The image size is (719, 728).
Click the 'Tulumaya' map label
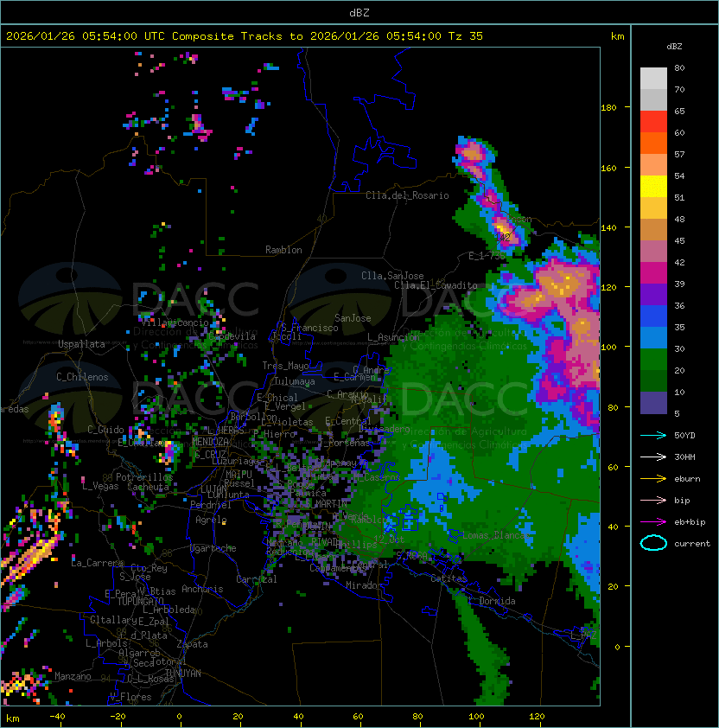pyautogui.click(x=295, y=381)
